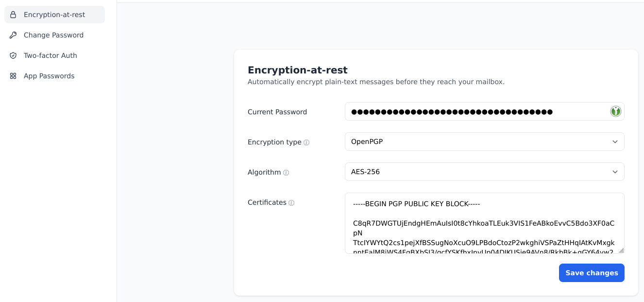Open the Encryption type dropdown showing OpenPGP
This screenshot has height=302, width=644.
(x=484, y=142)
